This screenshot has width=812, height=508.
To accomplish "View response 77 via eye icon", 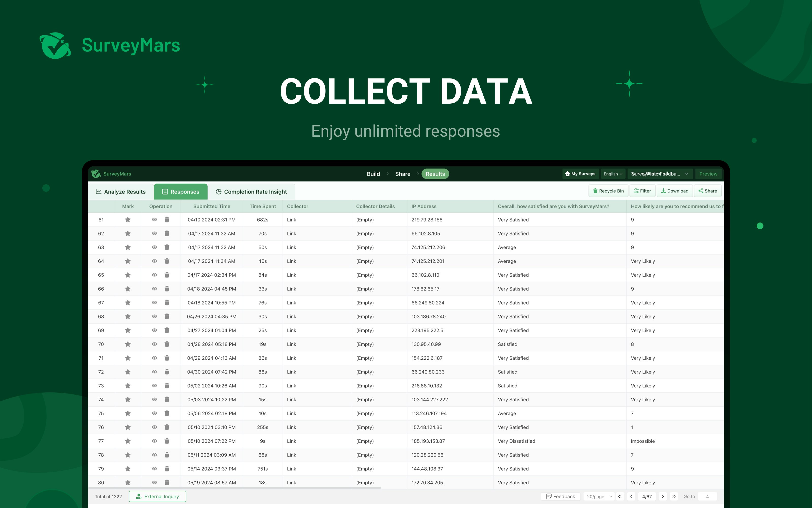I will [154, 441].
